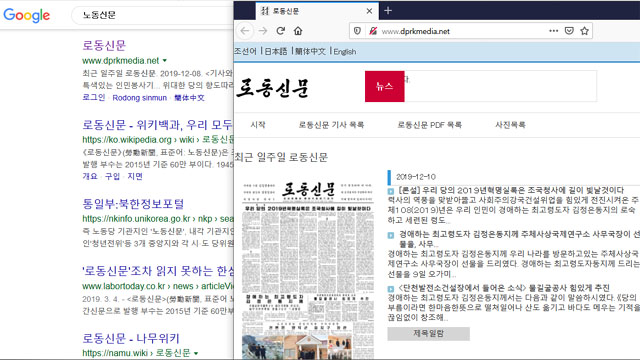This screenshot has width=640, height=360.
Task: Open the 개요 Wikipedia sitelink
Action: click(90, 176)
